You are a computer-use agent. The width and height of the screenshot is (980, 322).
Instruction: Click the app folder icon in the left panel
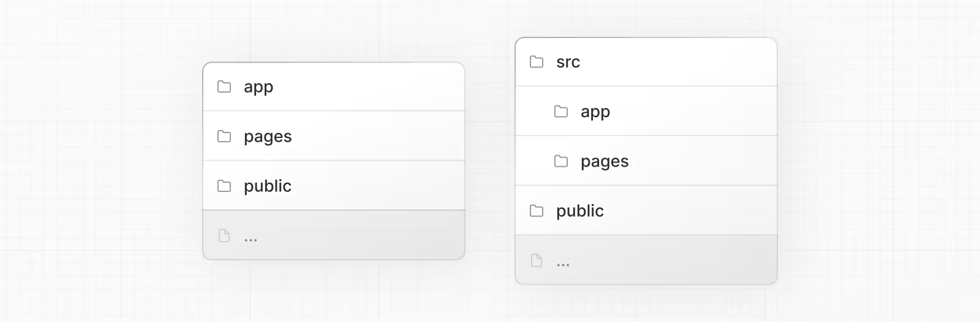[224, 86]
